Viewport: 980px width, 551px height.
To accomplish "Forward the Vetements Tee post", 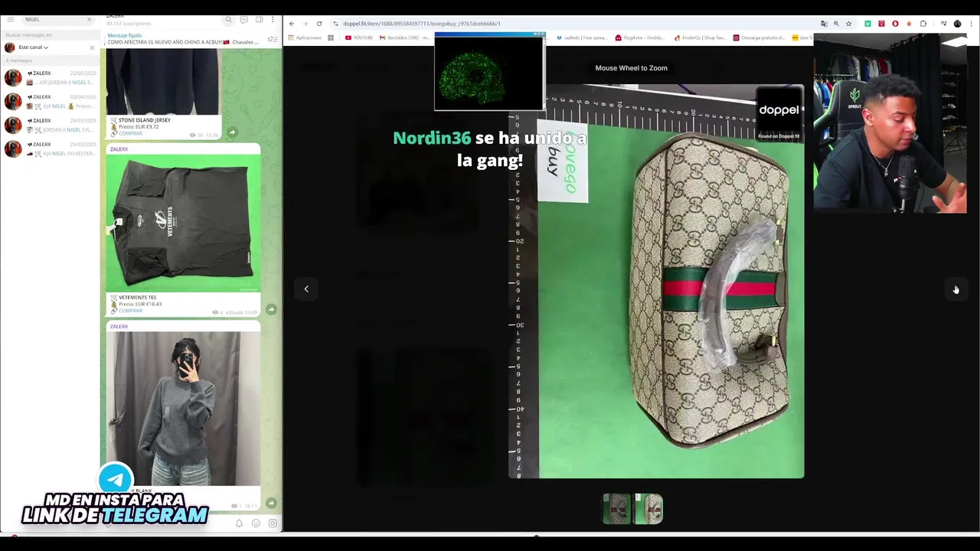I will pyautogui.click(x=271, y=309).
